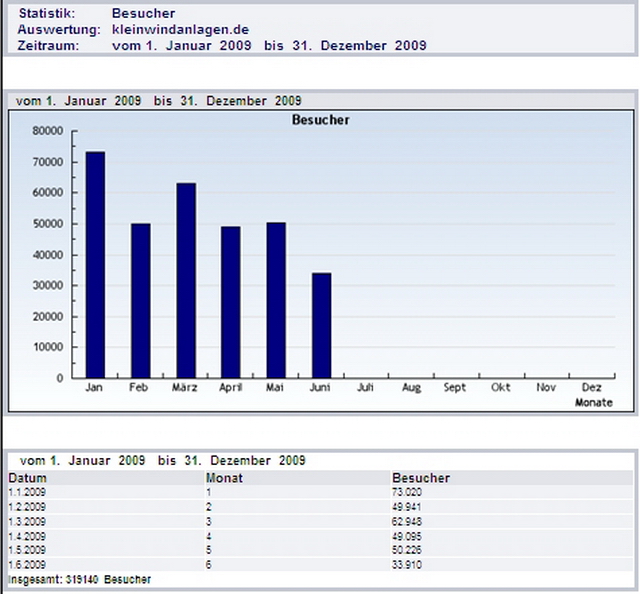Click the Dez label on x-axis
This screenshot has height=594, width=640.
591,387
